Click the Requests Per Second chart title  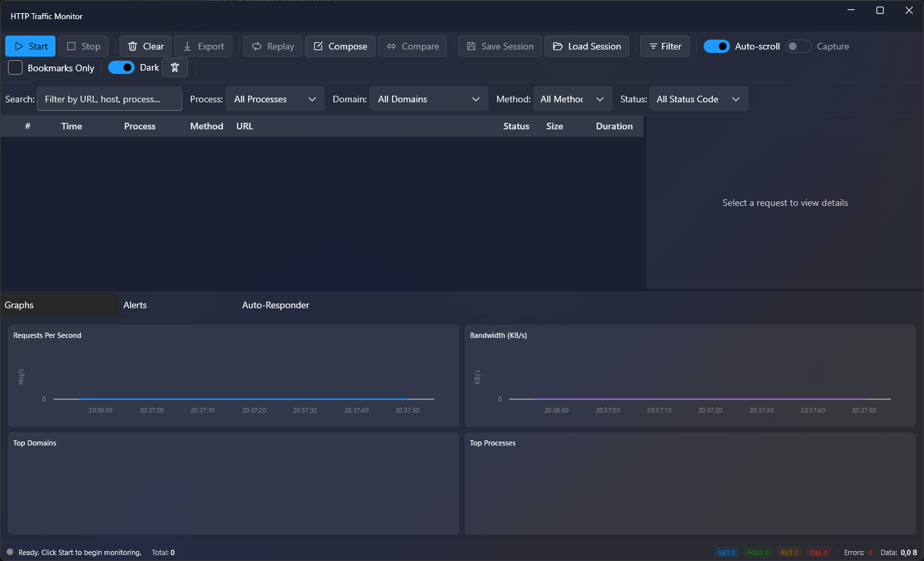pyautogui.click(x=48, y=335)
